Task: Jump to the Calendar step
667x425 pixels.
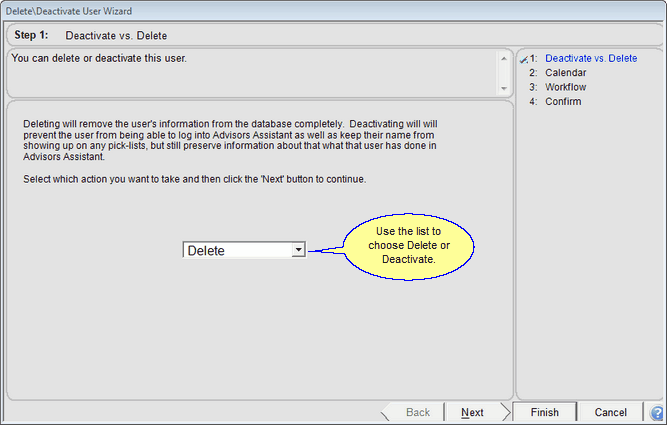Action: [x=565, y=72]
